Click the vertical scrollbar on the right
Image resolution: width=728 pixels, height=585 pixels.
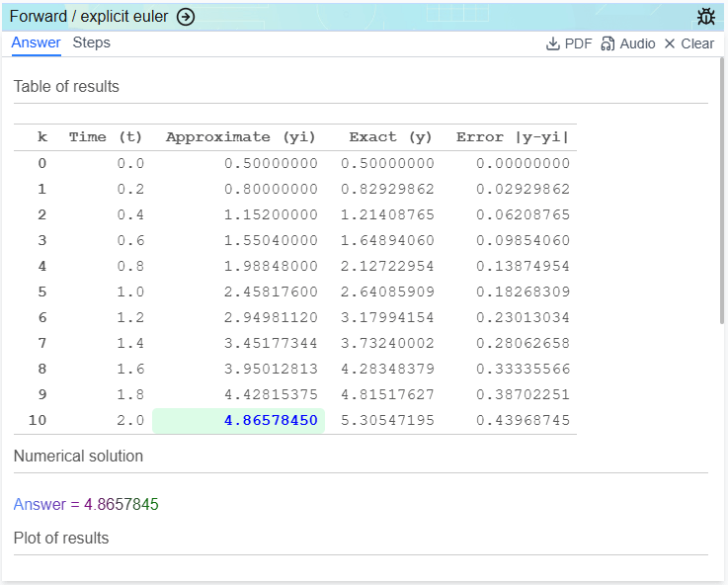coord(722,198)
